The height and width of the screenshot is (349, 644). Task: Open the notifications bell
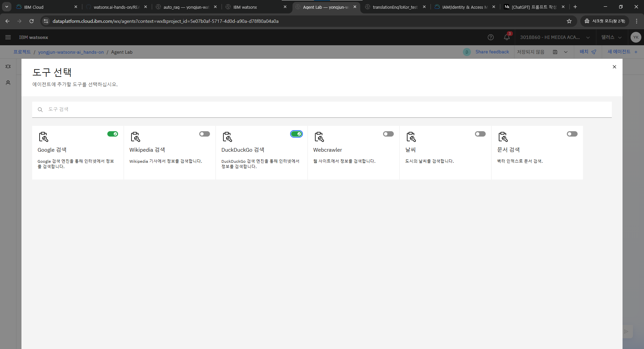[507, 37]
